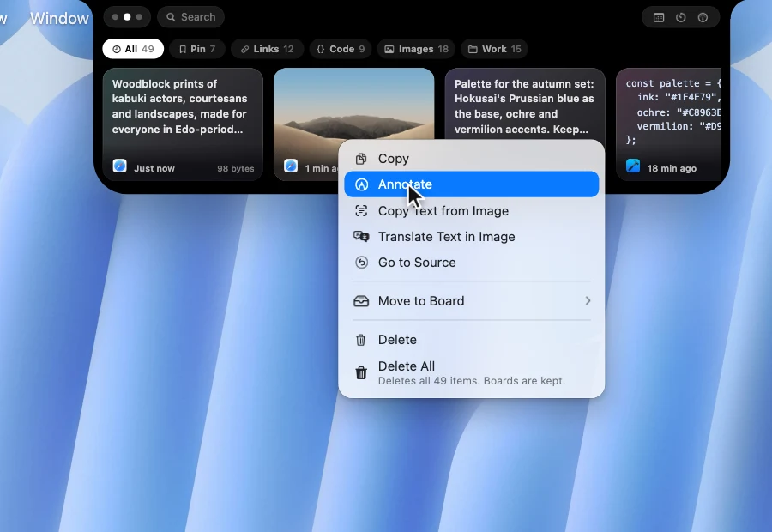This screenshot has width=772, height=532.
Task: Click the info circle icon in the top toolbar
Action: tap(703, 18)
